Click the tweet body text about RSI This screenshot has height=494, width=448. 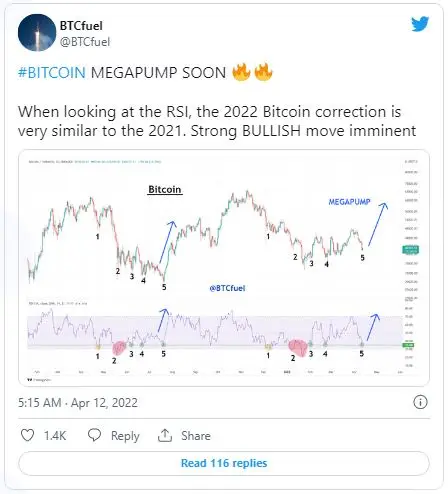(x=217, y=121)
